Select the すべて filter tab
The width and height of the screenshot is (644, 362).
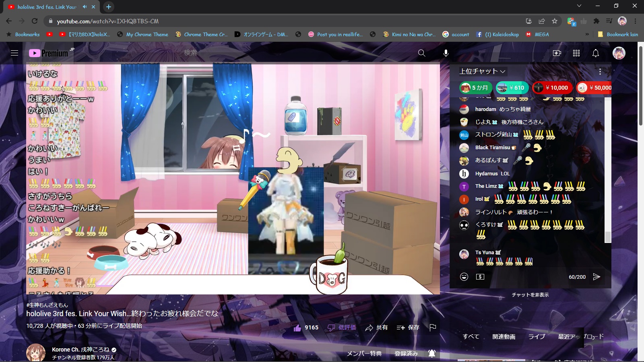(x=471, y=337)
